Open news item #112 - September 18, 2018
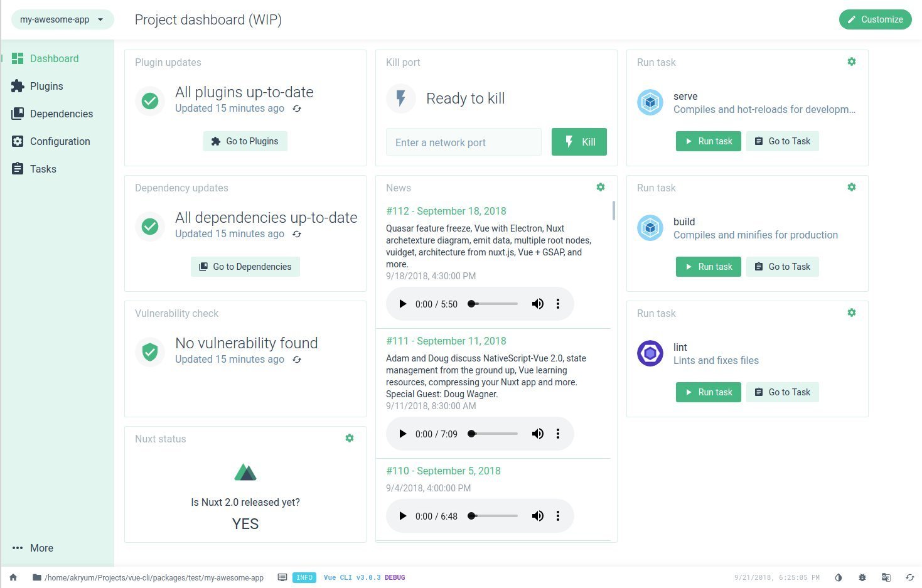Image resolution: width=922 pixels, height=588 pixels. [446, 211]
